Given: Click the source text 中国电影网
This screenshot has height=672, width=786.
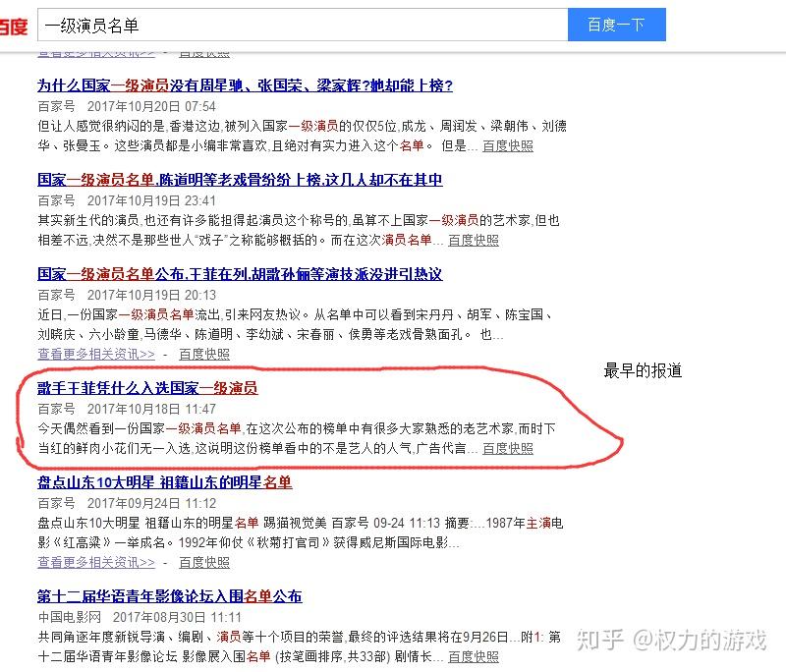Looking at the screenshot, I should point(69,617).
